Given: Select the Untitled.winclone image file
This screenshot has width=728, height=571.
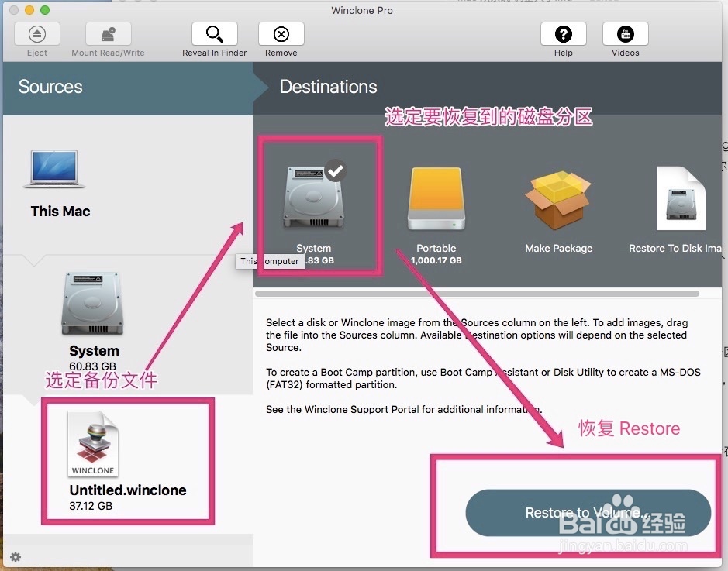Looking at the screenshot, I should (x=93, y=444).
